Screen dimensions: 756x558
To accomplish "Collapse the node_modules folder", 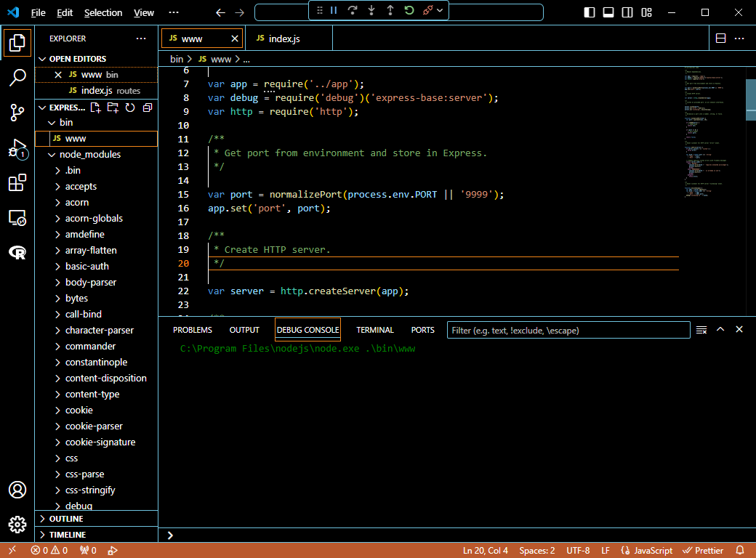I will (97, 154).
